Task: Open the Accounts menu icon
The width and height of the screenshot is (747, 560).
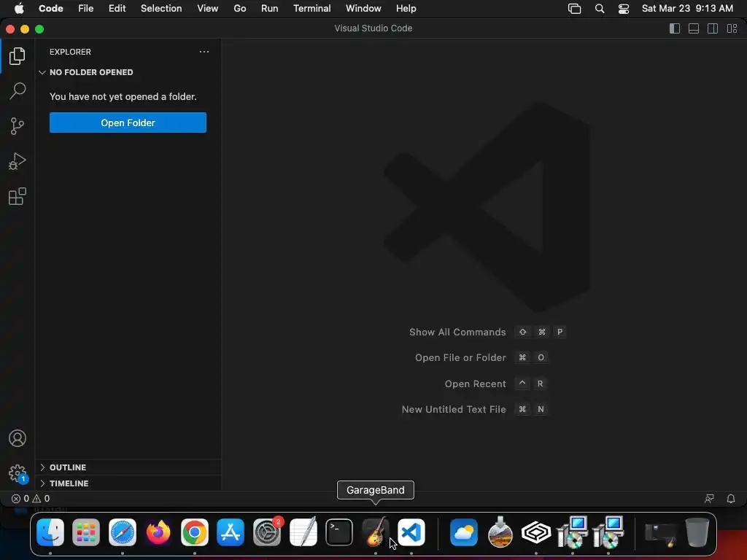Action: coord(18,438)
